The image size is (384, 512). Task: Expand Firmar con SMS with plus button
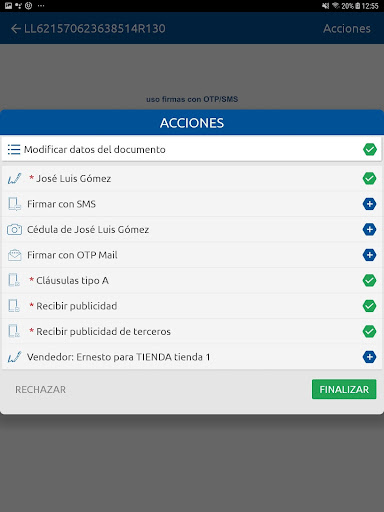click(369, 204)
